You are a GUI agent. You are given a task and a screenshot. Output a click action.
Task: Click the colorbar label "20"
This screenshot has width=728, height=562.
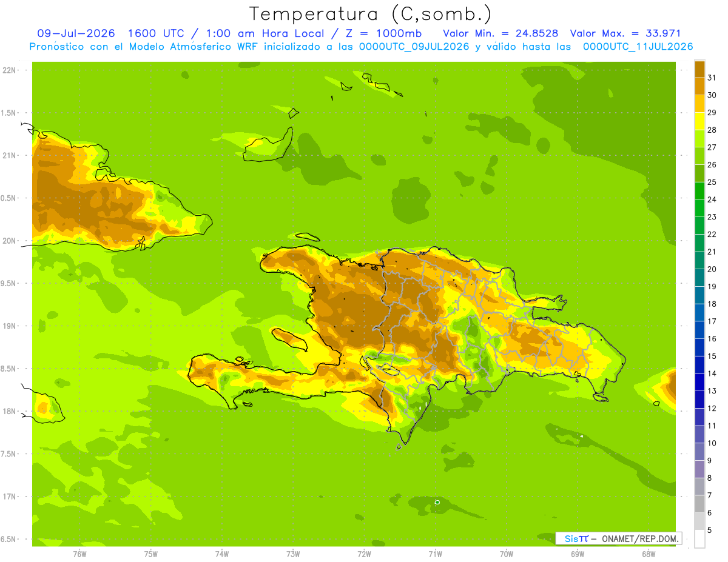712,269
